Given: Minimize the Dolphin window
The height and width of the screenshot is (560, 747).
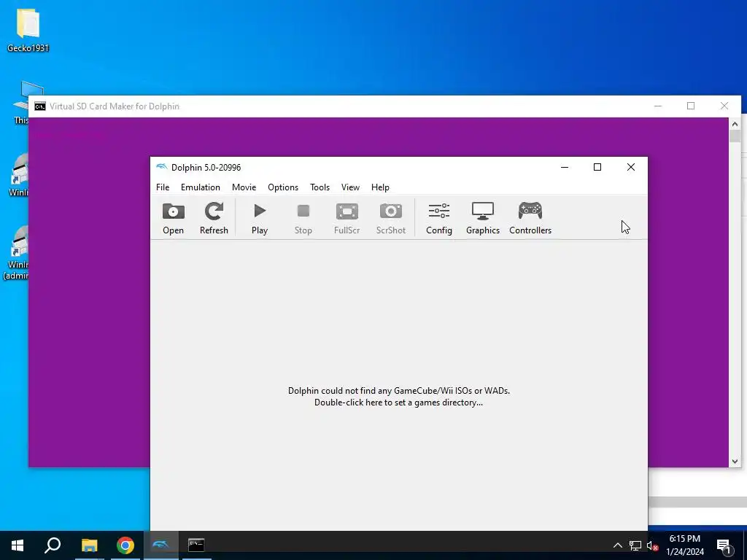Looking at the screenshot, I should (x=565, y=167).
